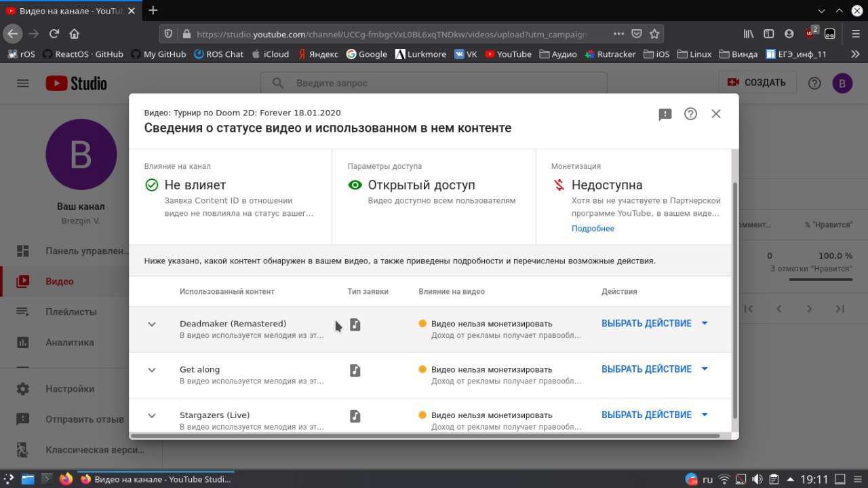Open the Подробнее link under Монетизация

coord(593,229)
